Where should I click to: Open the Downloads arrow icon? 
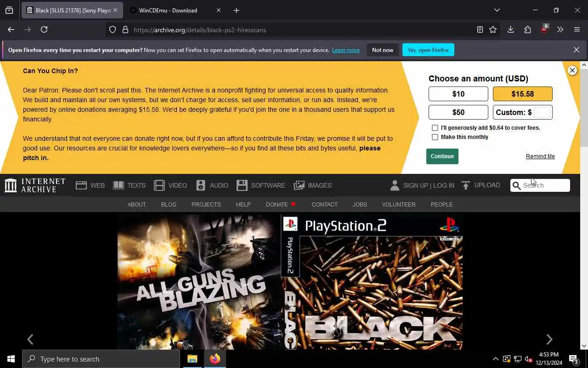pyautogui.click(x=510, y=29)
